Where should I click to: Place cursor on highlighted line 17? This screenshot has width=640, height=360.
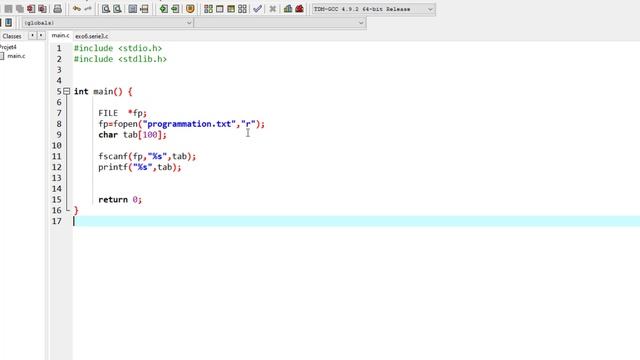(x=356, y=221)
